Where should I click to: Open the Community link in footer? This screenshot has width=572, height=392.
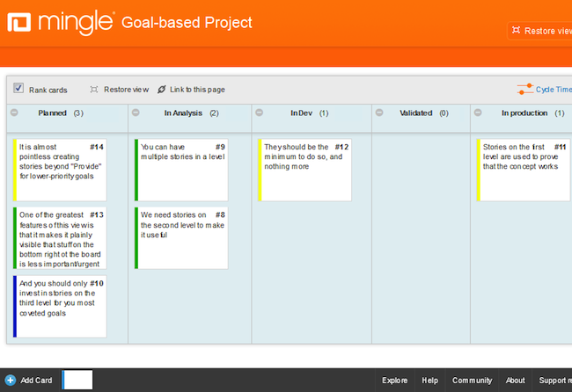click(472, 381)
